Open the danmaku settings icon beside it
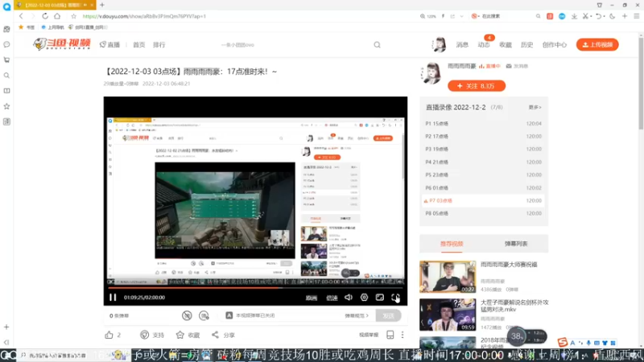The height and width of the screenshot is (362, 644). point(204,315)
